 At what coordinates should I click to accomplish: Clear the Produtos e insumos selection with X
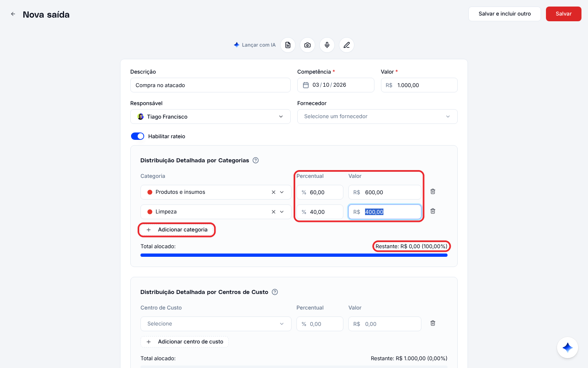click(274, 192)
